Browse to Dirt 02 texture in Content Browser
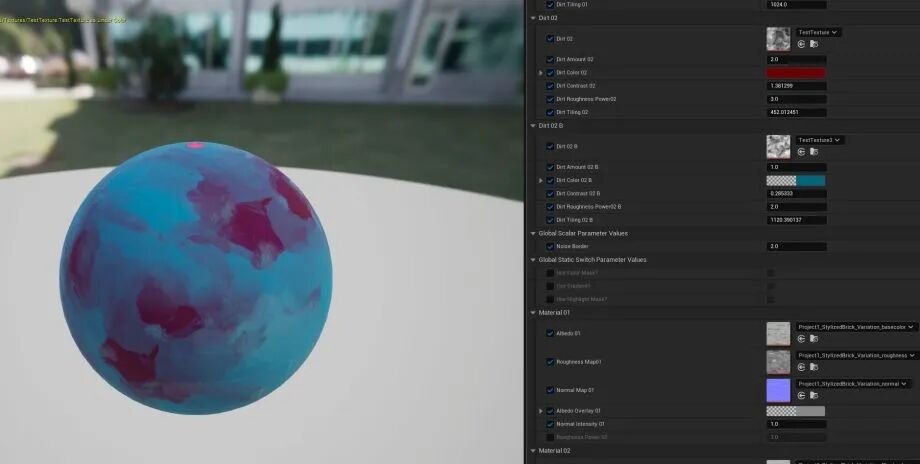This screenshot has width=920, height=464. pos(814,44)
